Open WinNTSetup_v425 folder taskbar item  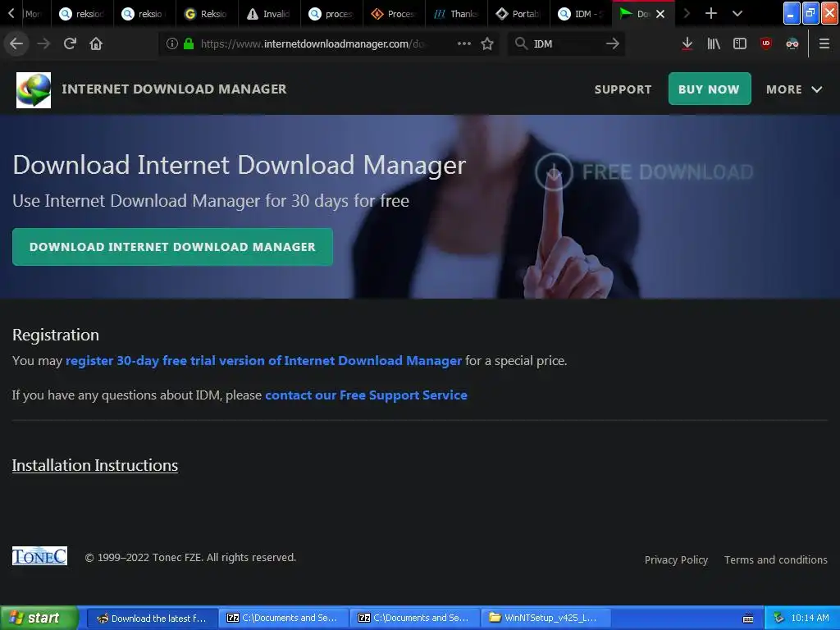[x=546, y=619]
